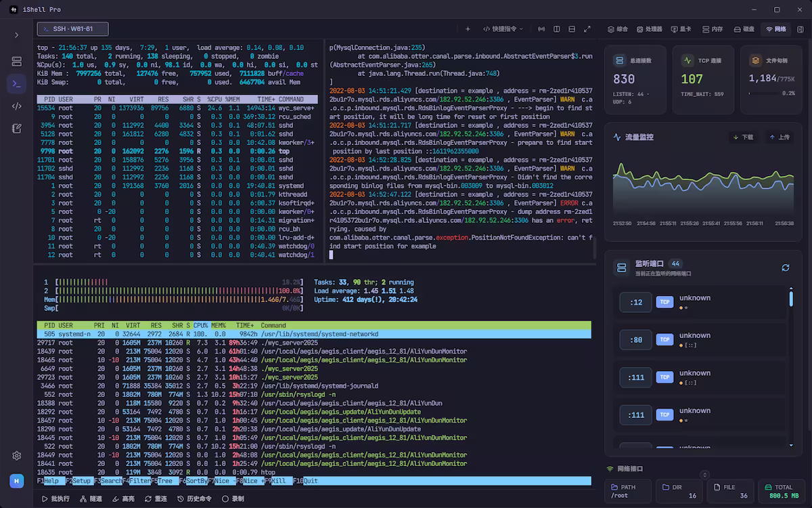Click the listening ports list scrollbar
This screenshot has width=812, height=508.
(791, 298)
